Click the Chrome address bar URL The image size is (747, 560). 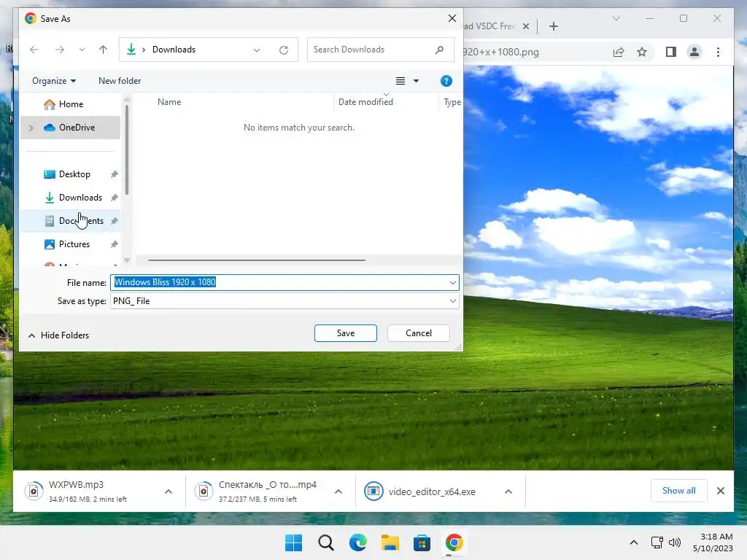[x=501, y=52]
